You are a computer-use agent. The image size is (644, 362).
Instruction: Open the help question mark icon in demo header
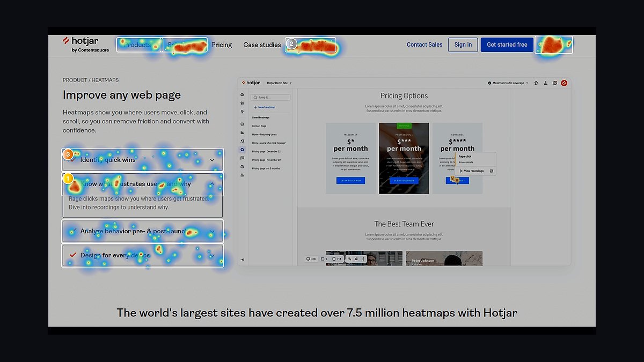click(x=555, y=83)
